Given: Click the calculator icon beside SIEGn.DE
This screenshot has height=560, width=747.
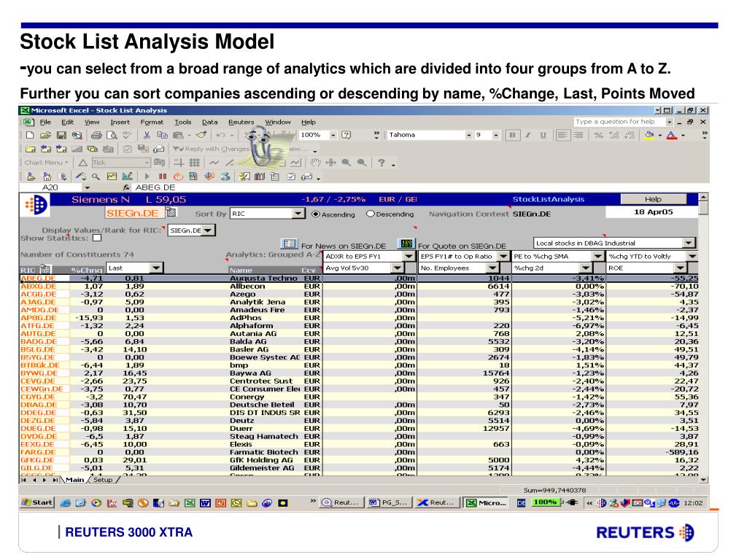Looking at the screenshot, I should [171, 213].
